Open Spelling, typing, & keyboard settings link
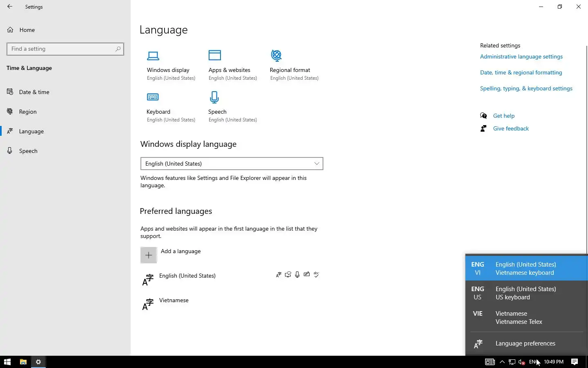This screenshot has width=588, height=368. (526, 88)
